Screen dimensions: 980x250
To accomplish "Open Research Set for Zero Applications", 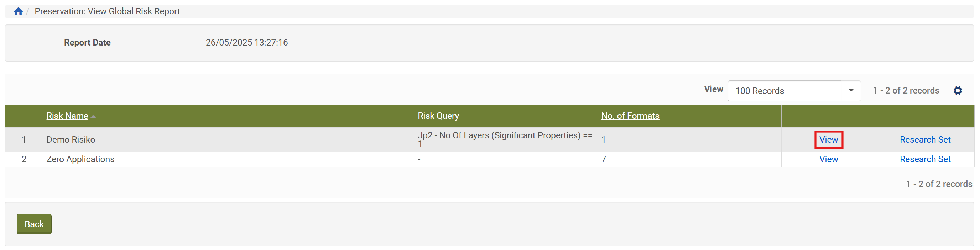I will (925, 159).
